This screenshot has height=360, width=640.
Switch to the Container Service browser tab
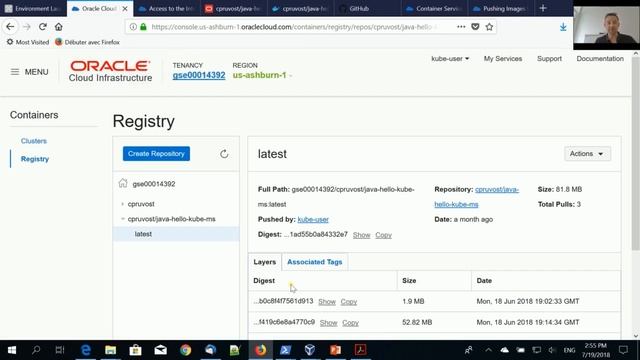(433, 8)
